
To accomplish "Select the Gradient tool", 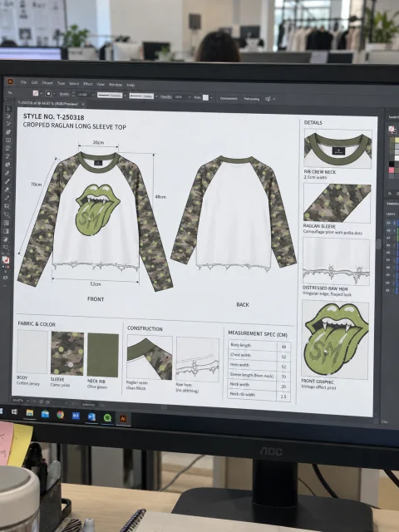I will [x=6, y=231].
